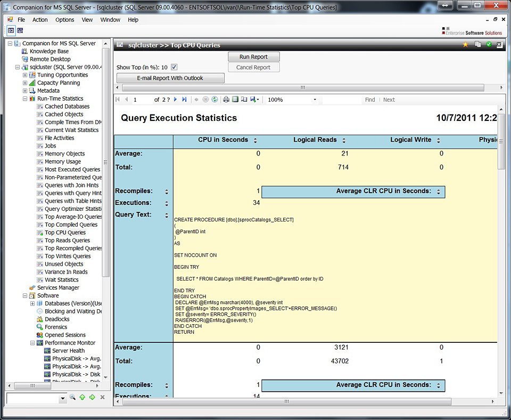Jump to last report page icon
Image resolution: width=511 pixels, height=420 pixels.
[184, 100]
